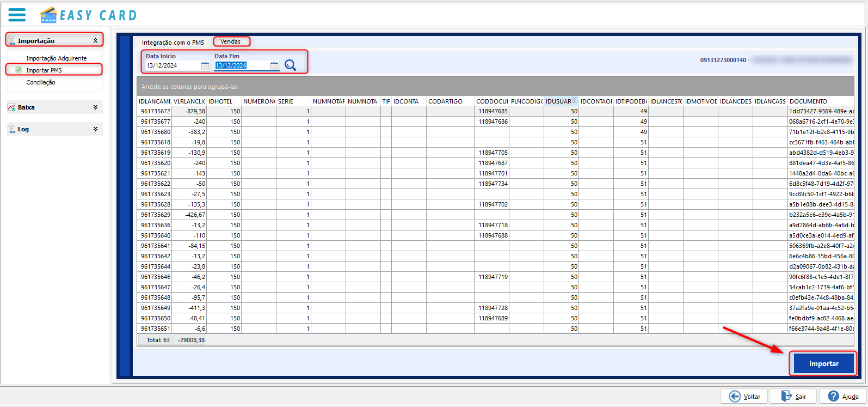Switch to Integração com o PMS tab
The height and width of the screenshot is (407, 868).
click(x=173, y=42)
